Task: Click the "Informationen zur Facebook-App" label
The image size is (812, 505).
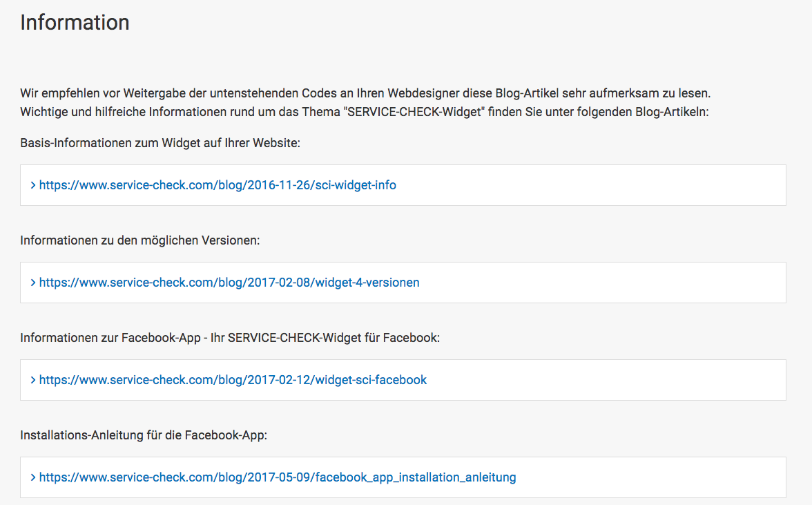Action: pos(230,339)
